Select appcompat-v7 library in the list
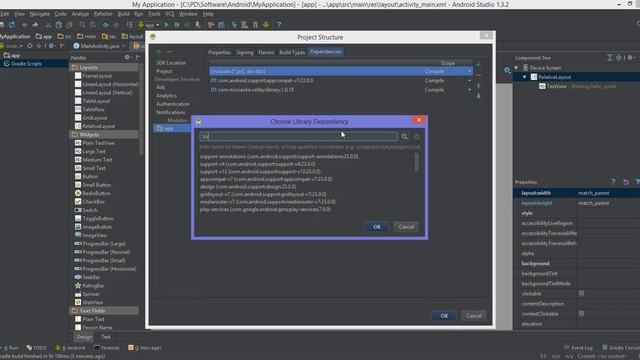 266,179
